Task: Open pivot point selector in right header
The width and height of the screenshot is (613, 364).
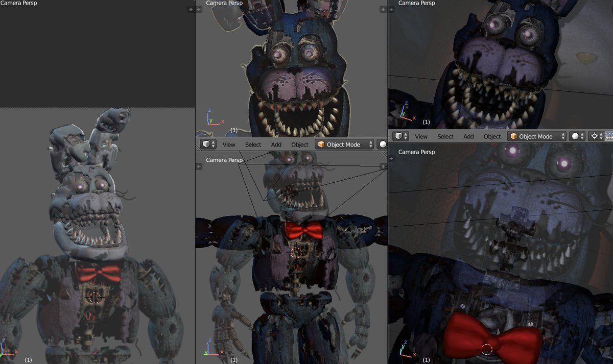Action: click(596, 136)
